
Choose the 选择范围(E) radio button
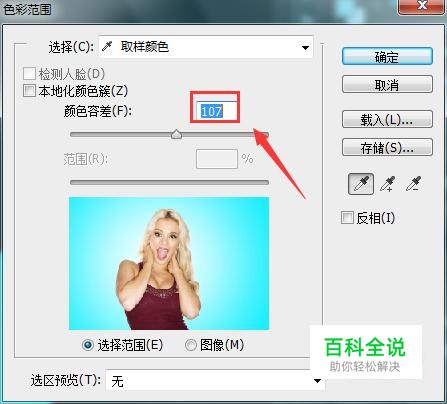click(88, 345)
